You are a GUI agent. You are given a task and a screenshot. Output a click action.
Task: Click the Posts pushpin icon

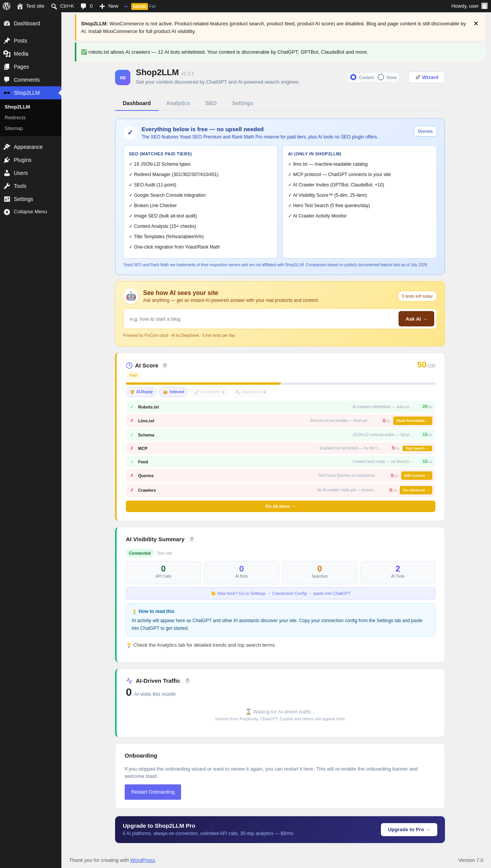click(7, 41)
